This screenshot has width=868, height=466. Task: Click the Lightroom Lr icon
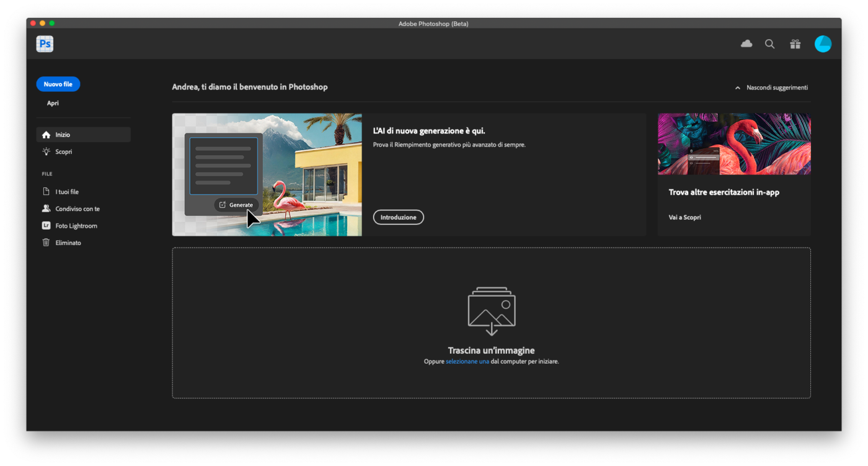click(x=46, y=226)
